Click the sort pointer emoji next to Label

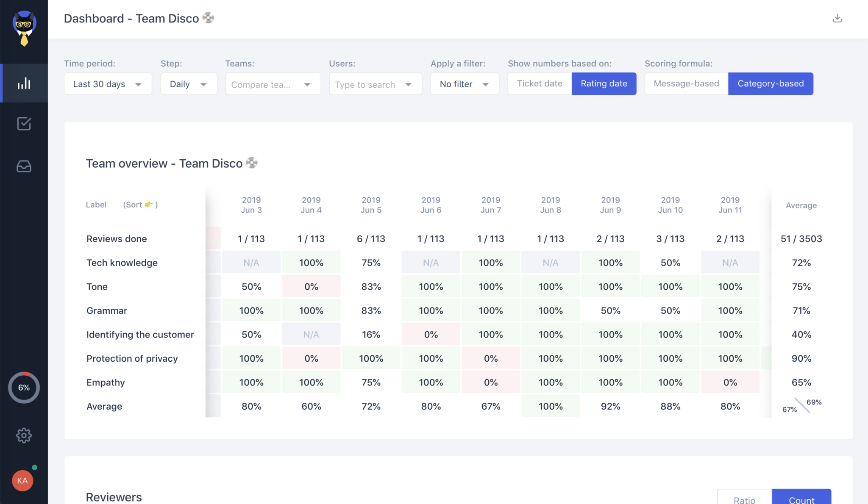click(147, 204)
